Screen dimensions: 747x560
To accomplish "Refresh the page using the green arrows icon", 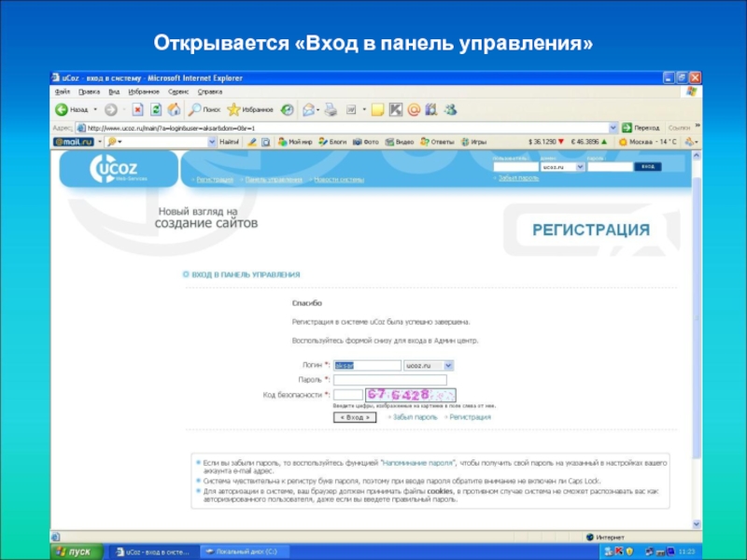I will pyautogui.click(x=155, y=110).
